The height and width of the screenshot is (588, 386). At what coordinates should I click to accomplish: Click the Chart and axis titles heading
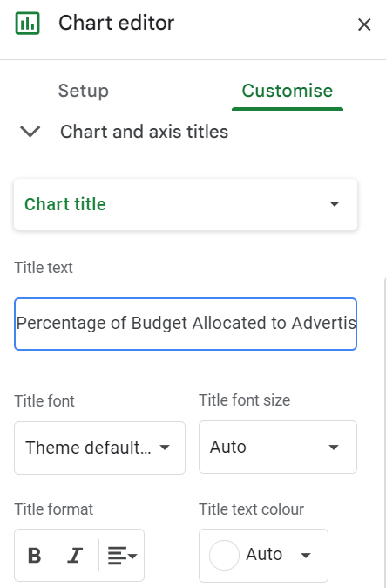pos(144,132)
